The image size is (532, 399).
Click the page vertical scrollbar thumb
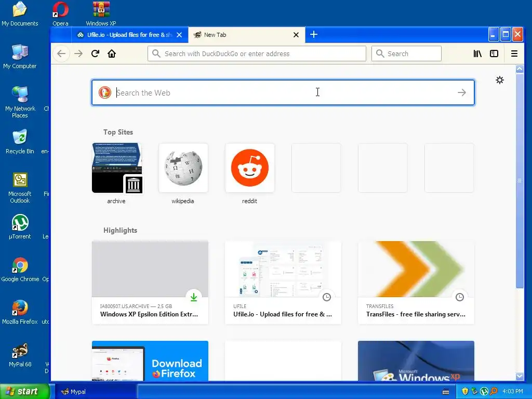coord(520,180)
